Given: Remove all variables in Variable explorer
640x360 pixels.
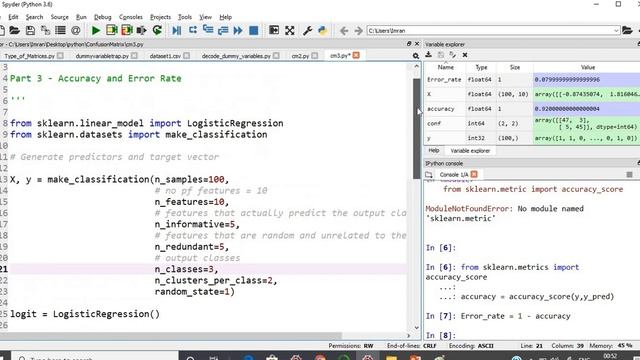Looking at the screenshot, I should point(465,55).
